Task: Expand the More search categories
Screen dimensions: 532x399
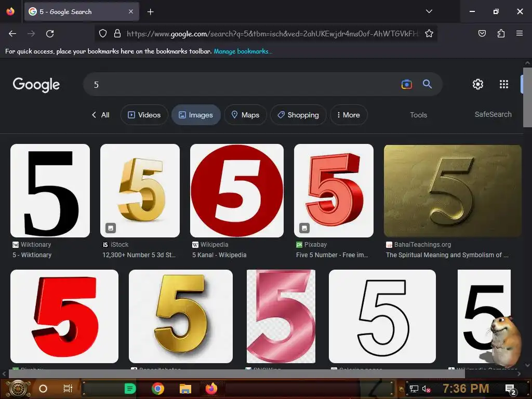Action: 349,115
